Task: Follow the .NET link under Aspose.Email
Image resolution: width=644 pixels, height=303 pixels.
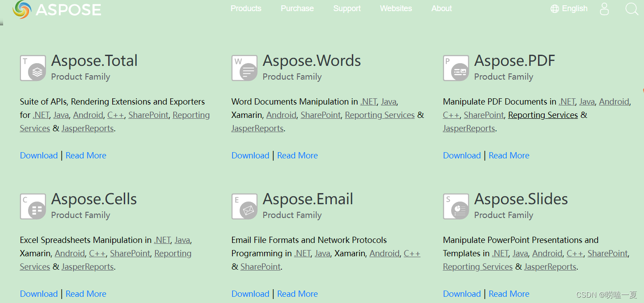Action: (302, 253)
